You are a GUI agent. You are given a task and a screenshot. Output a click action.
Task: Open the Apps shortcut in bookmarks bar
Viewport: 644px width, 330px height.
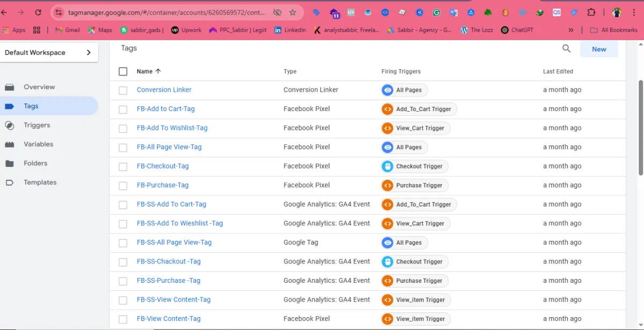tap(14, 30)
